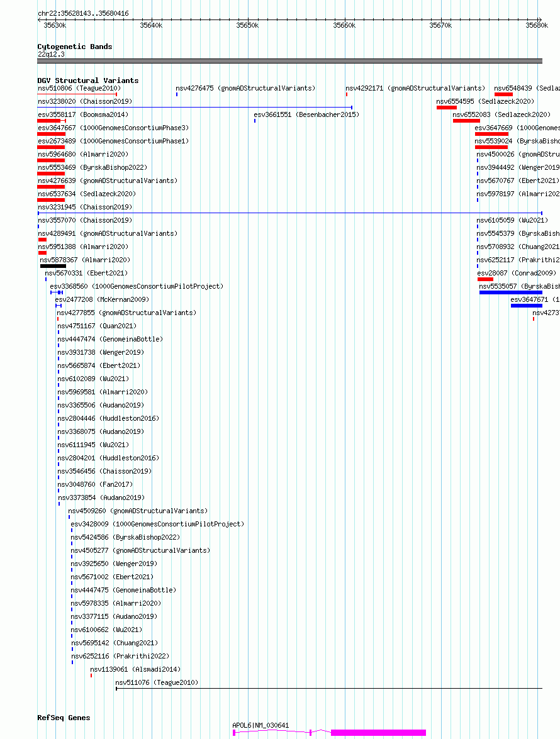Select nsv511076 (Teague2010) label

(157, 682)
